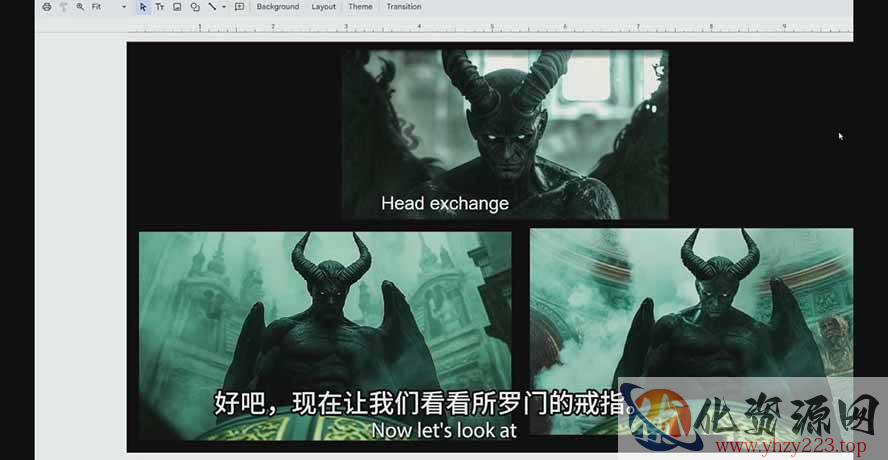Expand the Line tool dropdown arrow
This screenshot has height=460, width=888.
pos(224,7)
